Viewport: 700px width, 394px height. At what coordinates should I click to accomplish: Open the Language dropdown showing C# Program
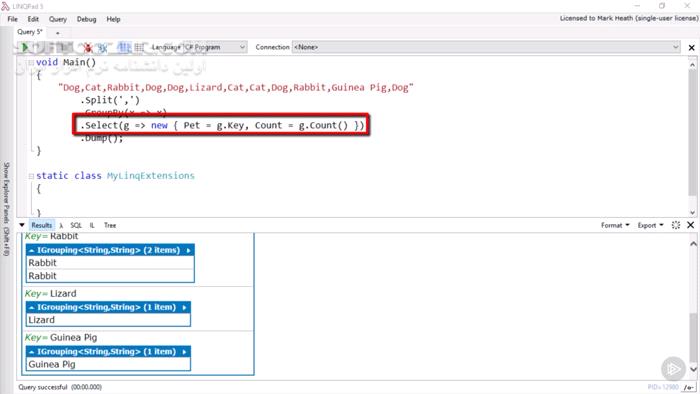tap(215, 47)
